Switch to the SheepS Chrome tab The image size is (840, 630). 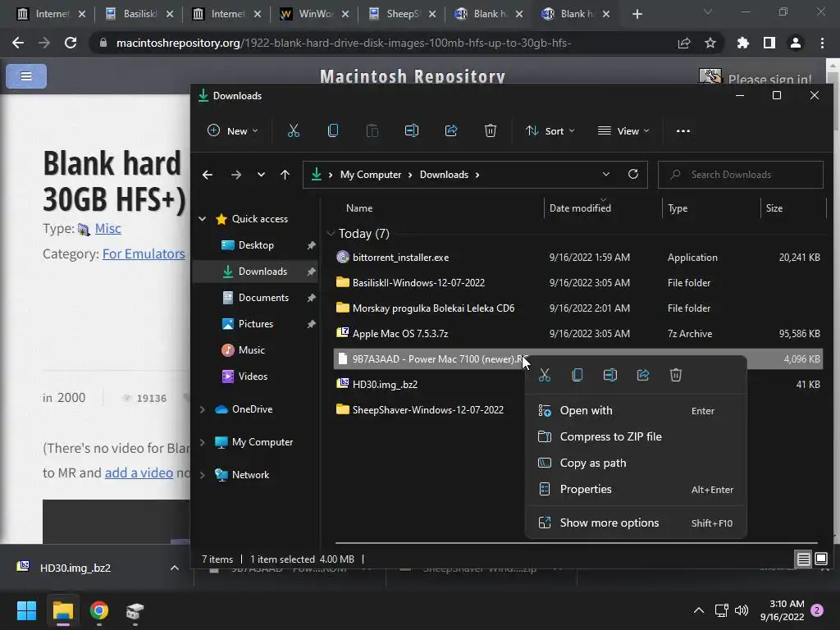click(x=403, y=14)
